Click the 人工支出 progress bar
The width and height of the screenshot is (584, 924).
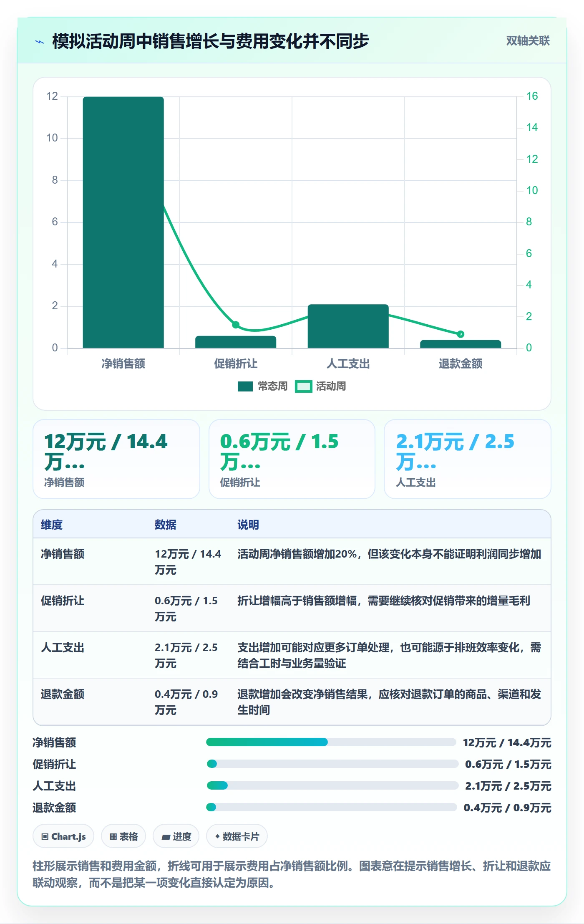pos(332,785)
